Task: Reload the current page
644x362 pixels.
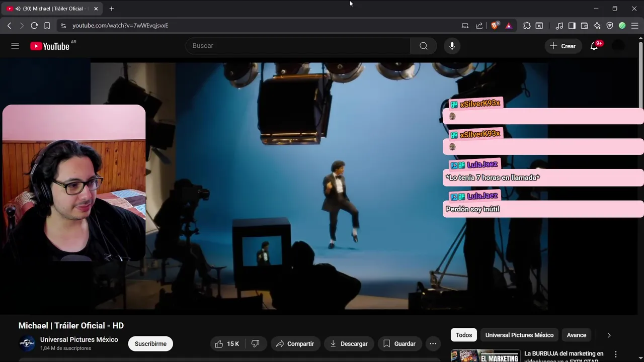Action: tap(34, 25)
